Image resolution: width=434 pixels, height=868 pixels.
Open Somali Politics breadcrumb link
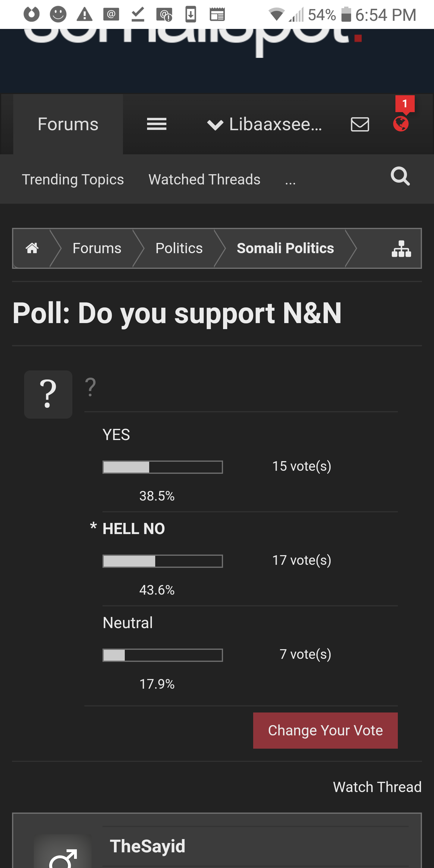tap(285, 248)
